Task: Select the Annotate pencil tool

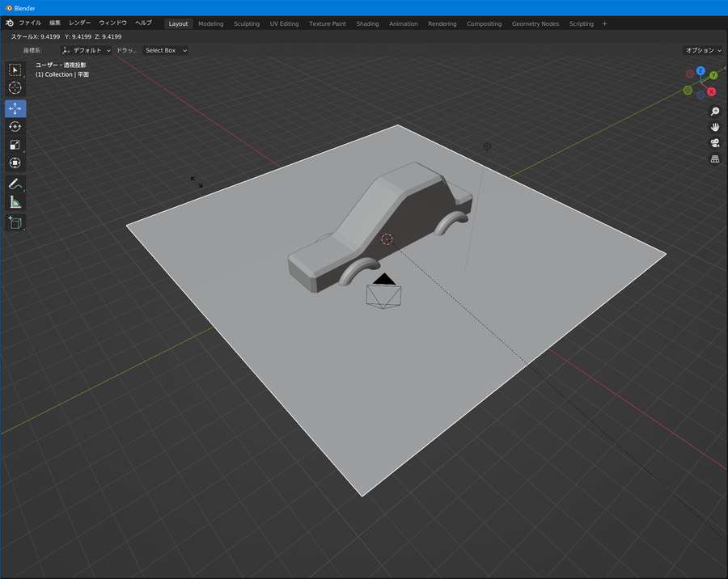Action: point(15,184)
